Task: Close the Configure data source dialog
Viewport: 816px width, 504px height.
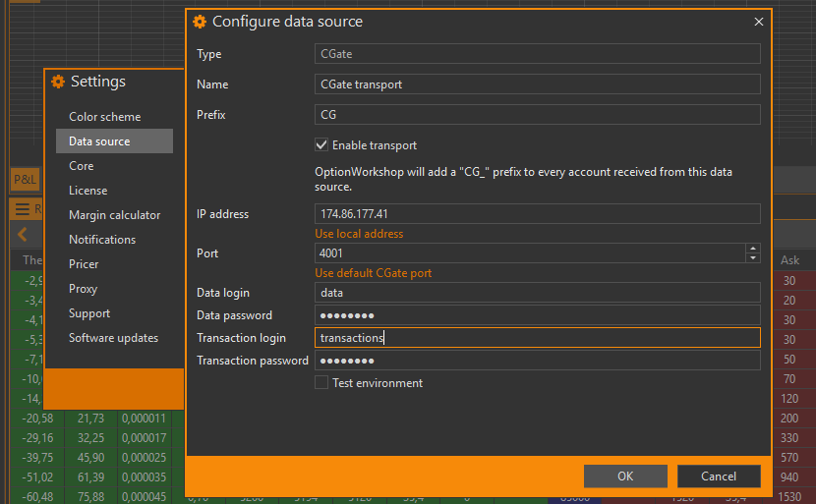Action: point(758,22)
